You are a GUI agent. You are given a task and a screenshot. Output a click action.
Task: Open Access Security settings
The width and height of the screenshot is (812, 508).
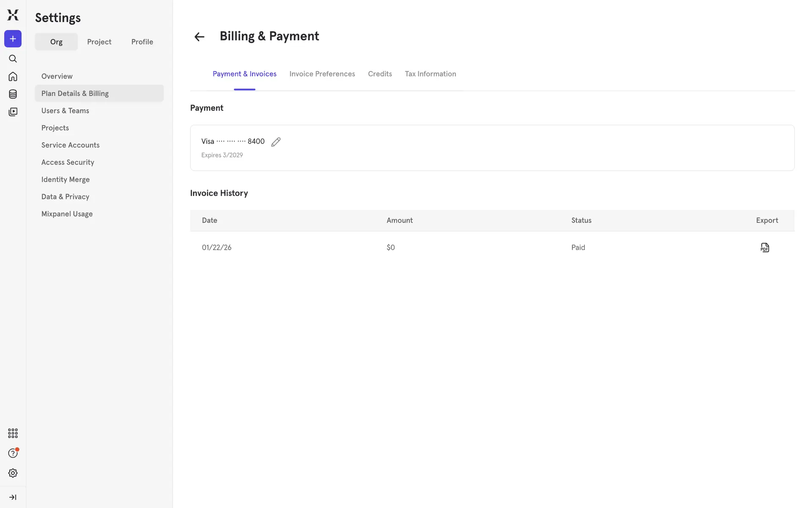pyautogui.click(x=68, y=163)
